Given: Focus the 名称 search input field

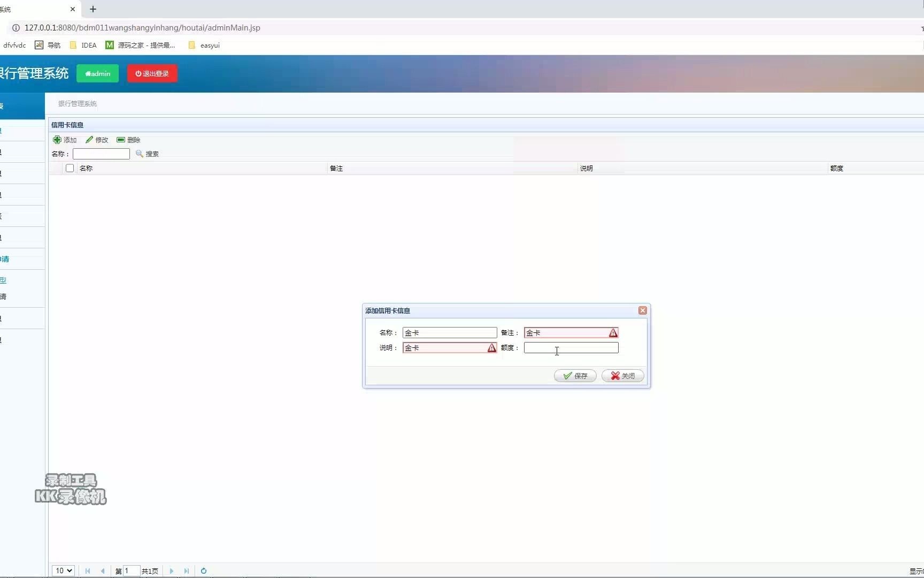Looking at the screenshot, I should 101,154.
